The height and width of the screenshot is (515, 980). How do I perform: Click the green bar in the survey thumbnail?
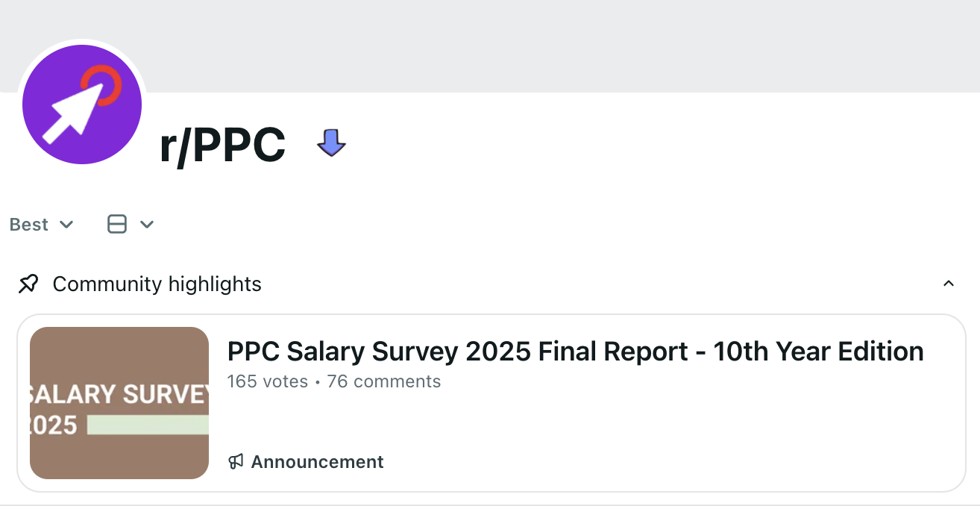[x=148, y=425]
